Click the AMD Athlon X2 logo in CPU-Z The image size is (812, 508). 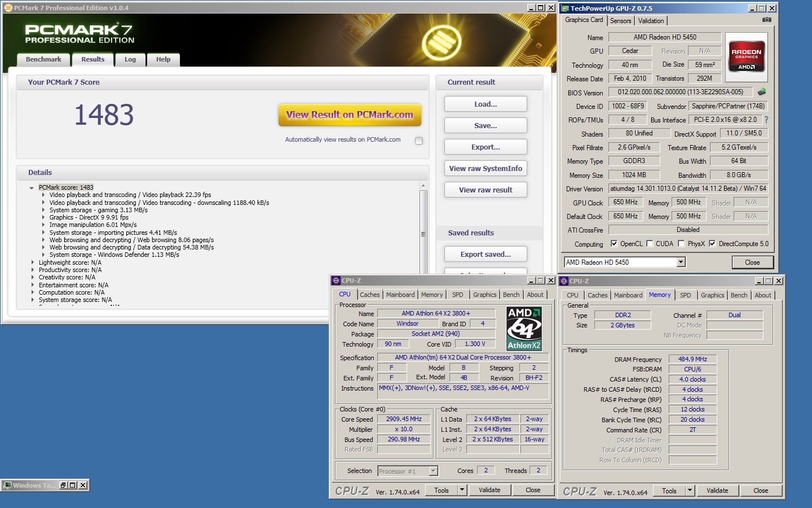[524, 329]
